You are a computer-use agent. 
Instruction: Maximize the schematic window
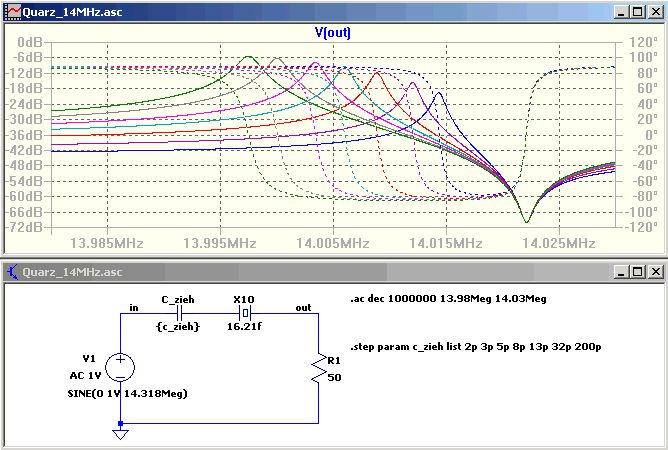pyautogui.click(x=637, y=272)
